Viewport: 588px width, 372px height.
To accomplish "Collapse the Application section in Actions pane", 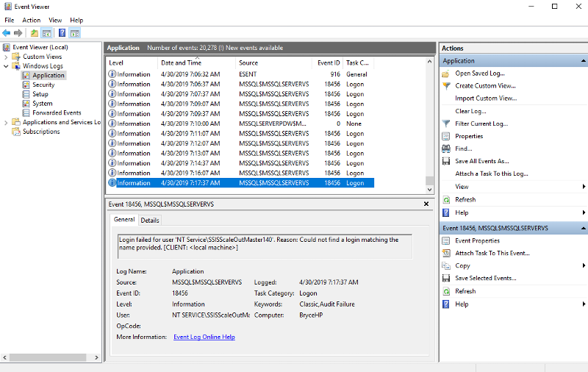I will pyautogui.click(x=584, y=61).
